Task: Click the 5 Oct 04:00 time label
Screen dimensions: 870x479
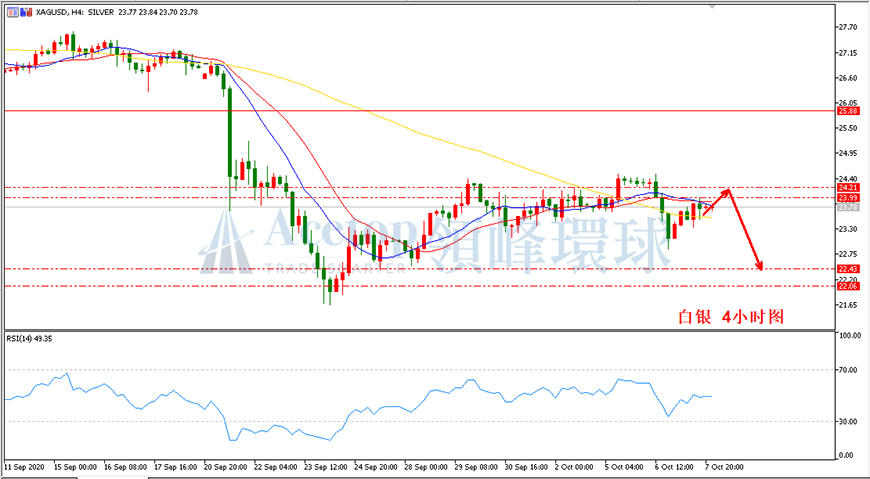Action: [x=625, y=467]
